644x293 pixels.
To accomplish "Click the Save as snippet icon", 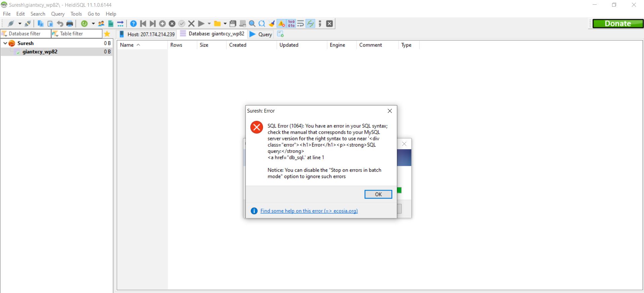I will pos(242,24).
